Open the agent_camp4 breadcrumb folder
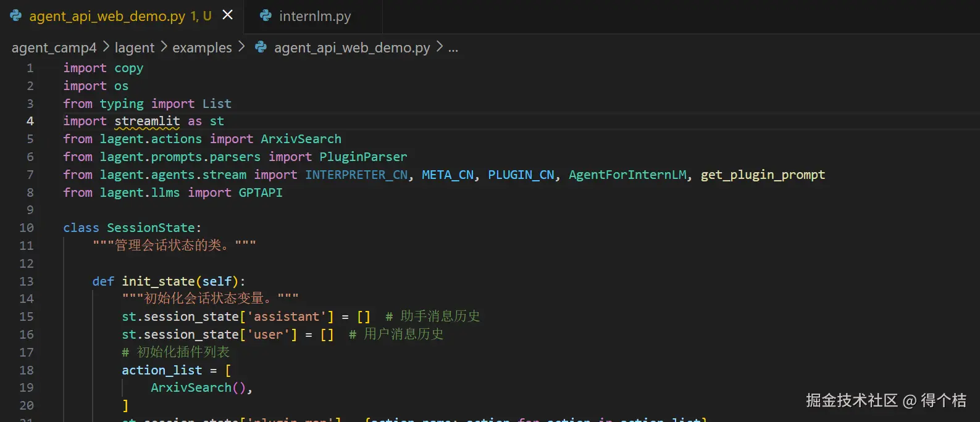This screenshot has height=422, width=980. click(x=54, y=48)
